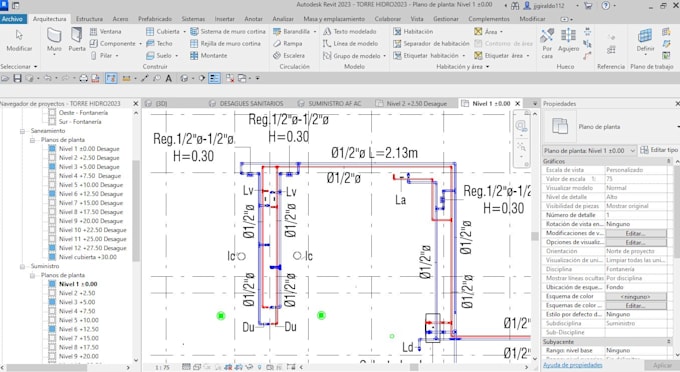Click the Grupo de modelo tool
The image size is (680, 372).
click(x=354, y=55)
